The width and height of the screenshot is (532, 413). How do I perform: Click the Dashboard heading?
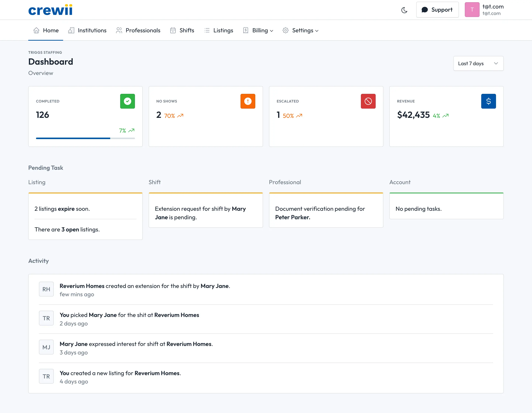(51, 62)
